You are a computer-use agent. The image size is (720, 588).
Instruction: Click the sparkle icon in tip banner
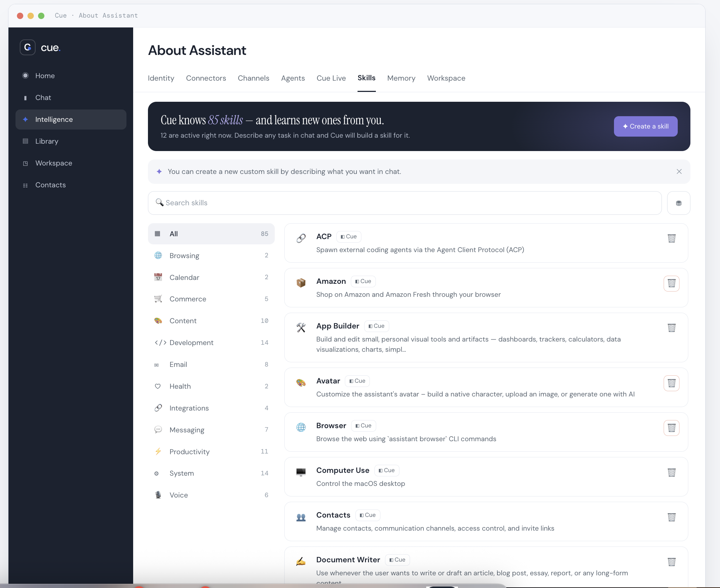click(159, 171)
